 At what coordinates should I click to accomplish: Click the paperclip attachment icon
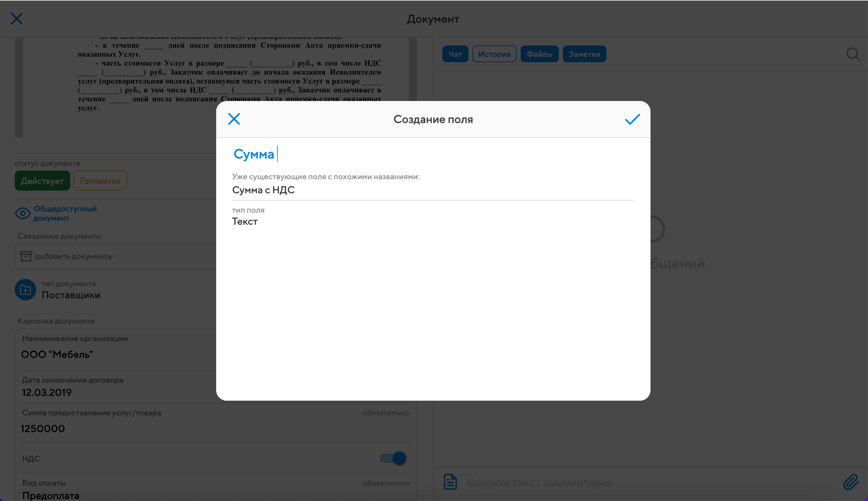(851, 482)
